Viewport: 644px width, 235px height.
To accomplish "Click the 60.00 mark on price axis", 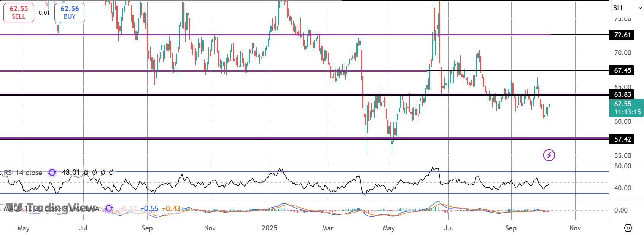I will pos(622,121).
